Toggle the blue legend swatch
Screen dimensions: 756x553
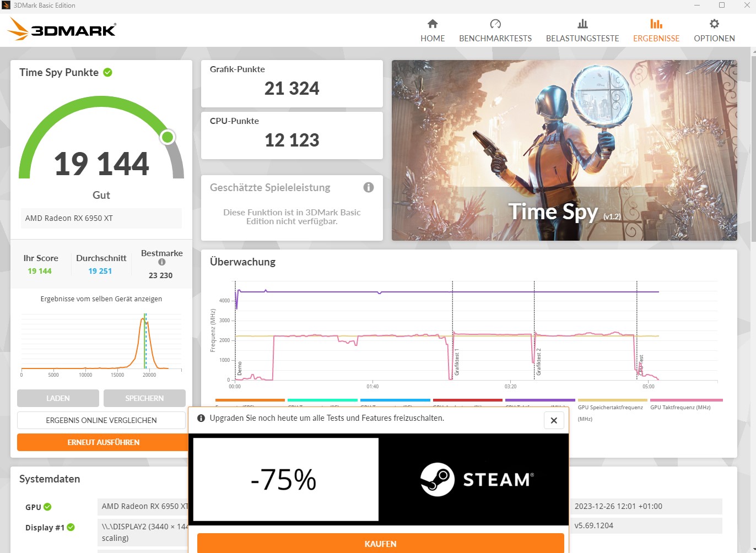[x=395, y=400]
